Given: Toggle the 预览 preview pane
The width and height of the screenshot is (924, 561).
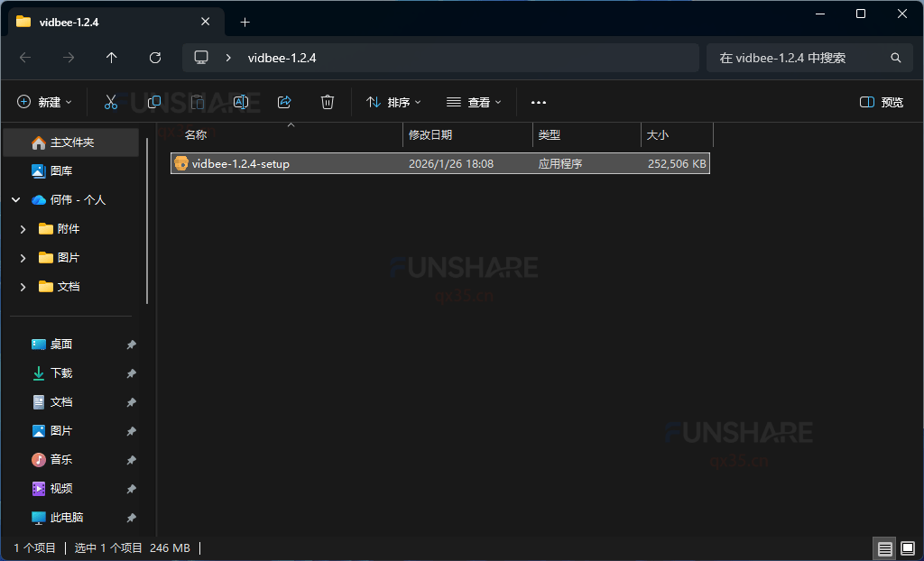Looking at the screenshot, I should click(882, 103).
